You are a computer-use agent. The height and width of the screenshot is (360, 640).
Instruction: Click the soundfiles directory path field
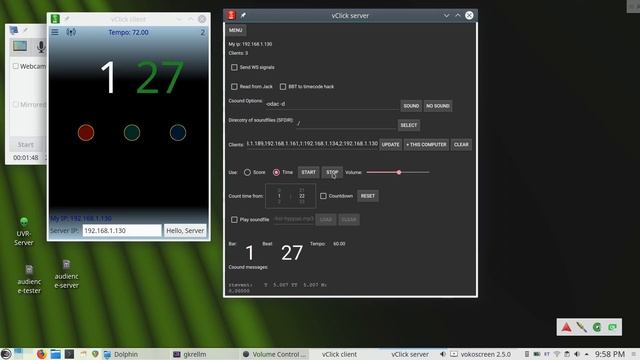click(x=346, y=124)
